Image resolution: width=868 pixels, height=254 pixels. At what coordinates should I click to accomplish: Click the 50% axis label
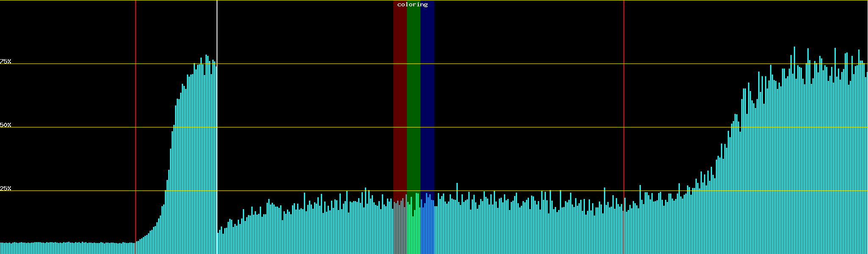[x=6, y=125]
